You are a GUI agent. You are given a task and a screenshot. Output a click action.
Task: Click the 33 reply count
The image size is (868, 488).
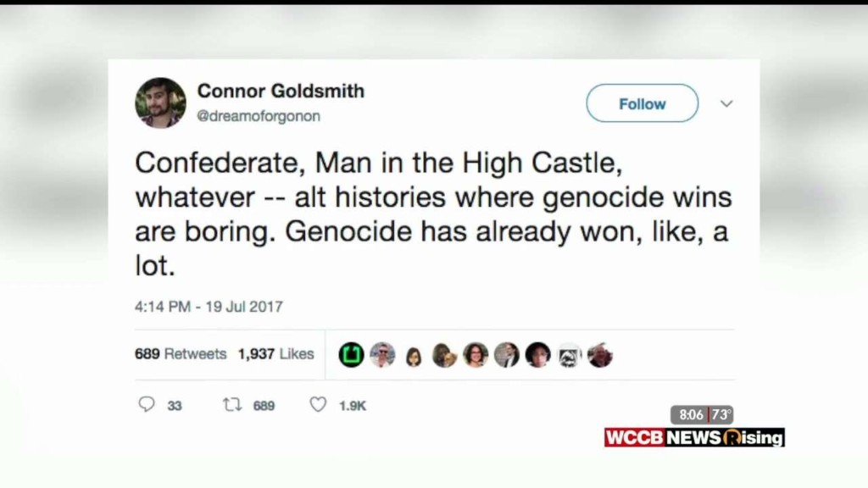[x=175, y=406]
